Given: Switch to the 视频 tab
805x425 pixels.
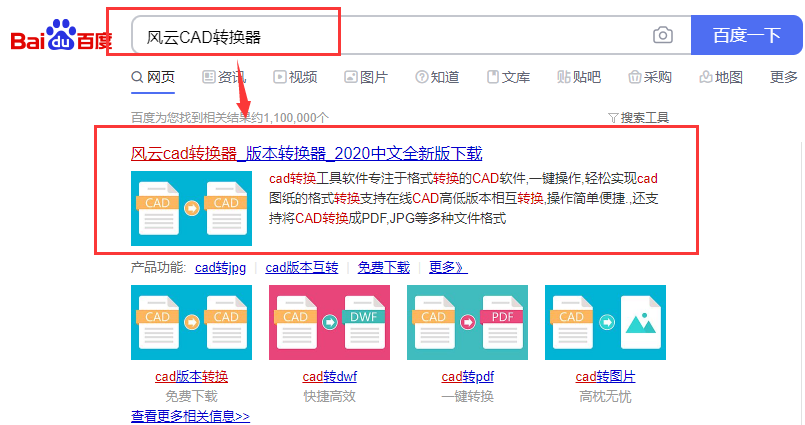Looking at the screenshot, I should (295, 78).
